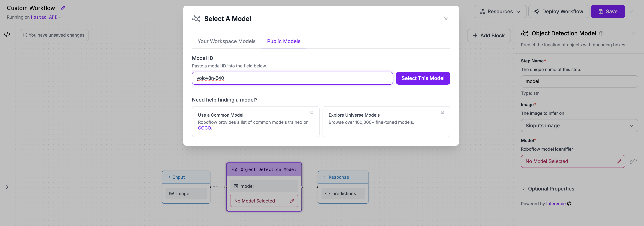Open the Resources dropdown
The width and height of the screenshot is (644, 226).
coord(500,11)
